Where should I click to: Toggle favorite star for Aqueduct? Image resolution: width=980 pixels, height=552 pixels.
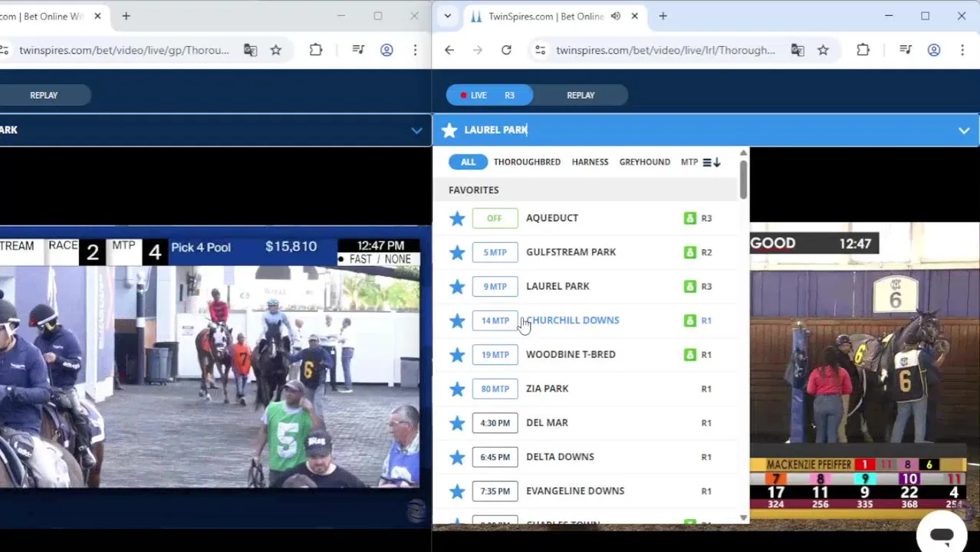[457, 219]
